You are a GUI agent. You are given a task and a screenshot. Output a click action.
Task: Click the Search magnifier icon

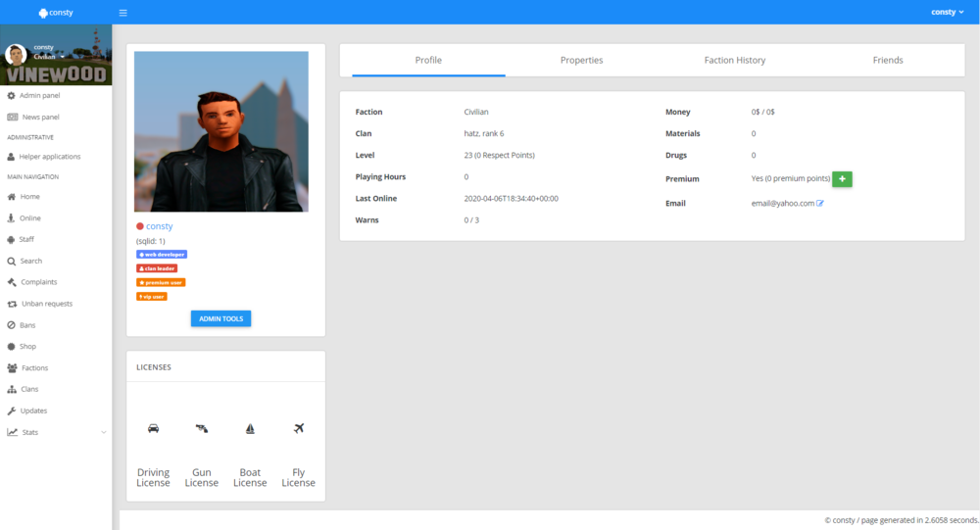click(x=11, y=262)
